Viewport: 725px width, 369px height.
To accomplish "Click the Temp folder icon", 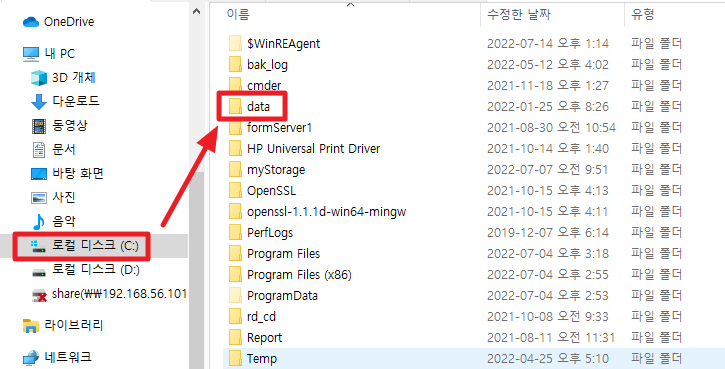I will coord(235,358).
